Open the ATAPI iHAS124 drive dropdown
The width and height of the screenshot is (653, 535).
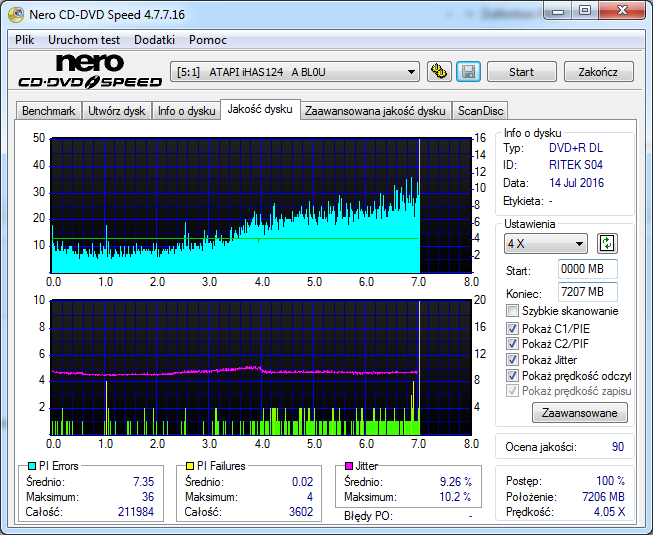[295, 72]
